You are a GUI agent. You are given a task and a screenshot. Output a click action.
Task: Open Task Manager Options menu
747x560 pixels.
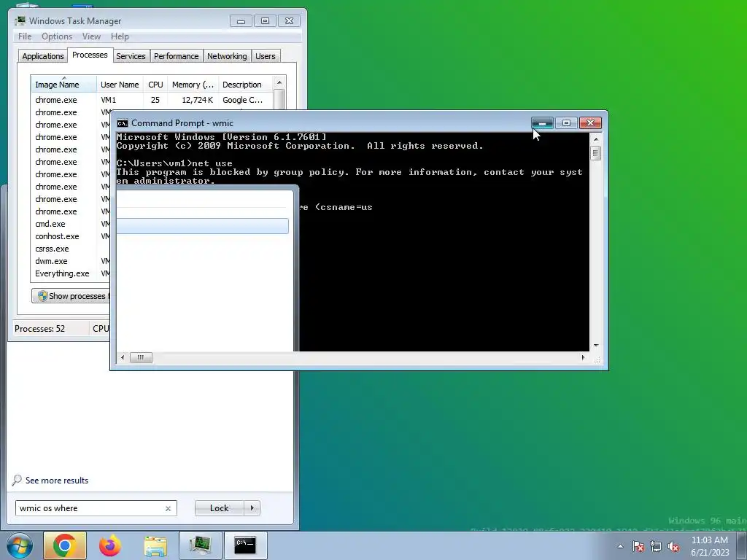[x=57, y=36]
